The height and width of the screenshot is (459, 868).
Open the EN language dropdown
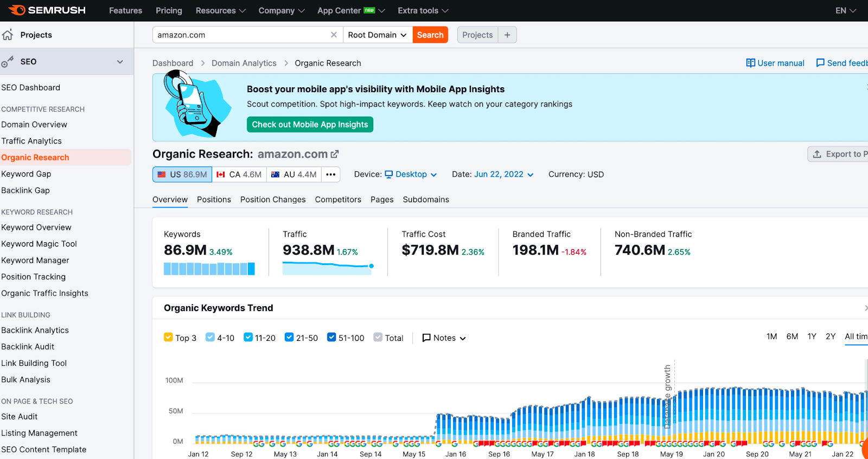coord(846,10)
